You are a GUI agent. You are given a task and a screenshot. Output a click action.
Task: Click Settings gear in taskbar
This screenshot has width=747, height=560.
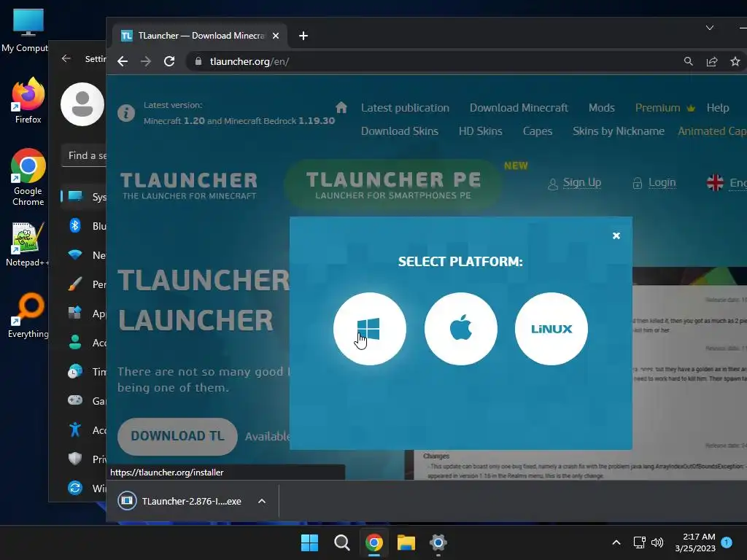click(438, 542)
